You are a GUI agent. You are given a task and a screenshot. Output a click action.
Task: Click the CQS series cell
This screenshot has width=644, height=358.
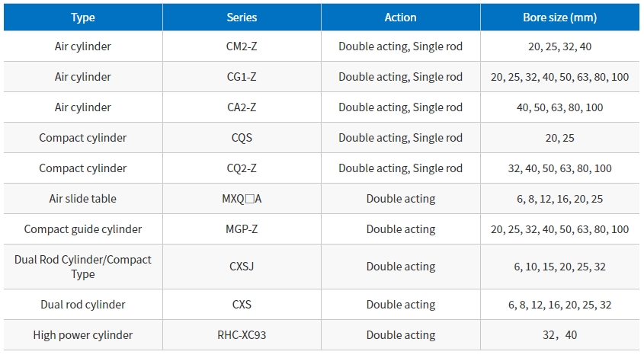tap(242, 138)
